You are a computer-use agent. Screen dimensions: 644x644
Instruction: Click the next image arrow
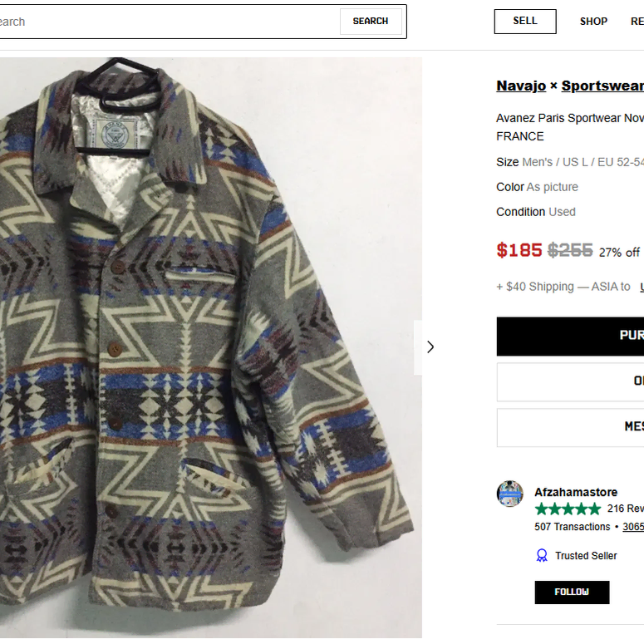click(x=430, y=347)
